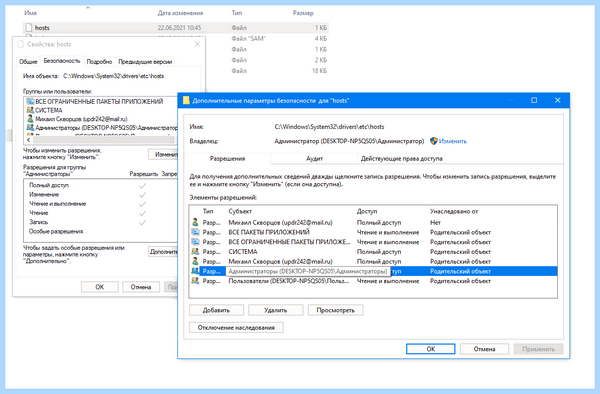This screenshot has height=394, width=600.
Task: Click the Изменить owner link
Action: click(x=453, y=141)
